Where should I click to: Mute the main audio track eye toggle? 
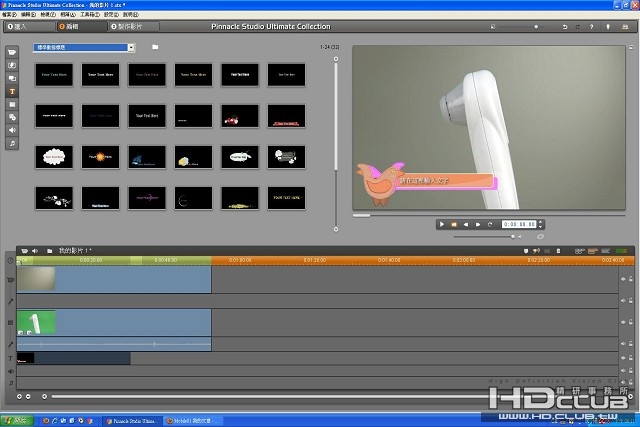coord(623,300)
